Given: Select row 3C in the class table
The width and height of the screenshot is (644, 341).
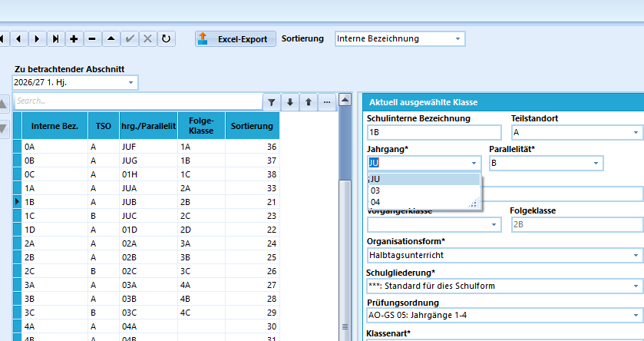Looking at the screenshot, I should (146, 313).
